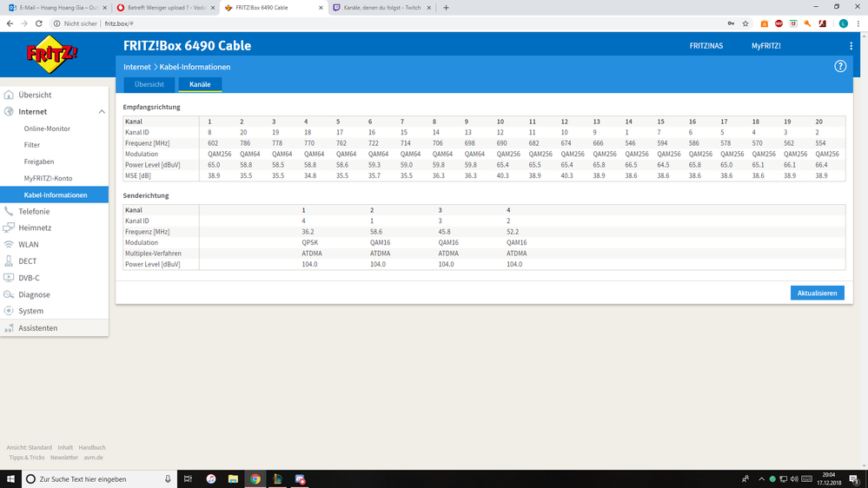Click the 36.2 frequency value
The height and width of the screenshot is (488, 868).
(308, 232)
